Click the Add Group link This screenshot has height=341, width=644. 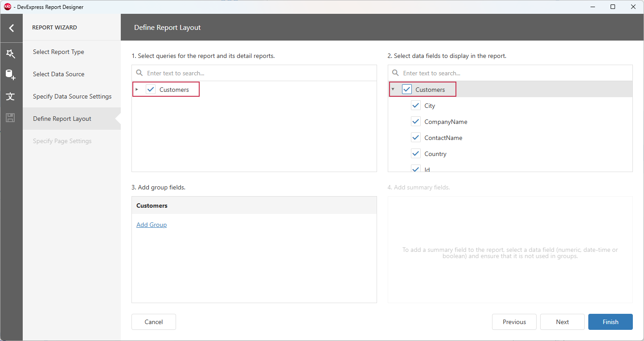(x=152, y=224)
